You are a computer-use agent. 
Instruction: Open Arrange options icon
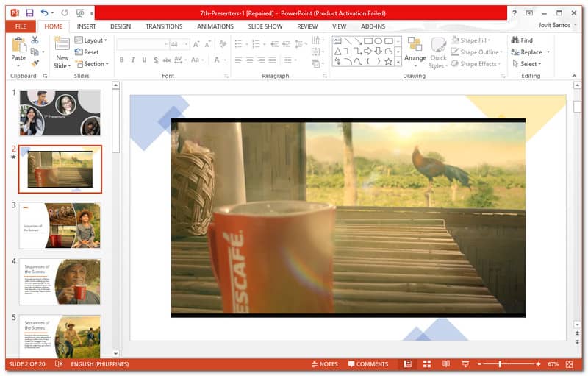tap(415, 45)
